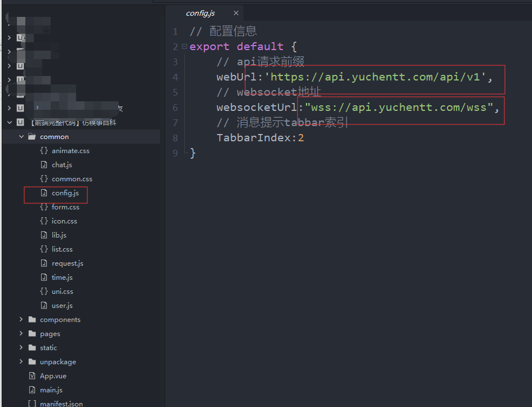Open lib.js in the file tree

pyautogui.click(x=59, y=235)
